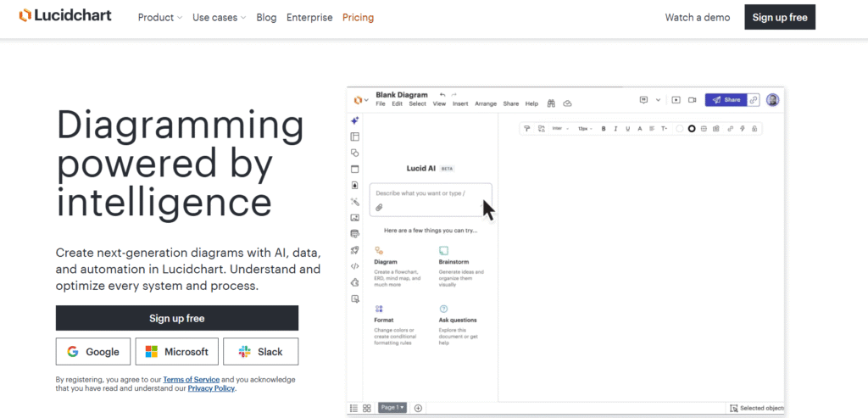Image resolution: width=868 pixels, height=418 pixels.
Task: Click the binoculars search icon
Action: (551, 103)
